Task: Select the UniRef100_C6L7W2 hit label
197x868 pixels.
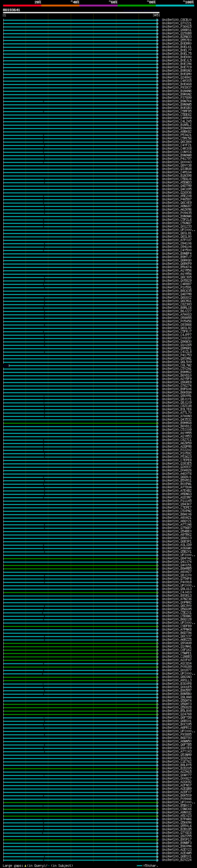Action: pos(176,365)
